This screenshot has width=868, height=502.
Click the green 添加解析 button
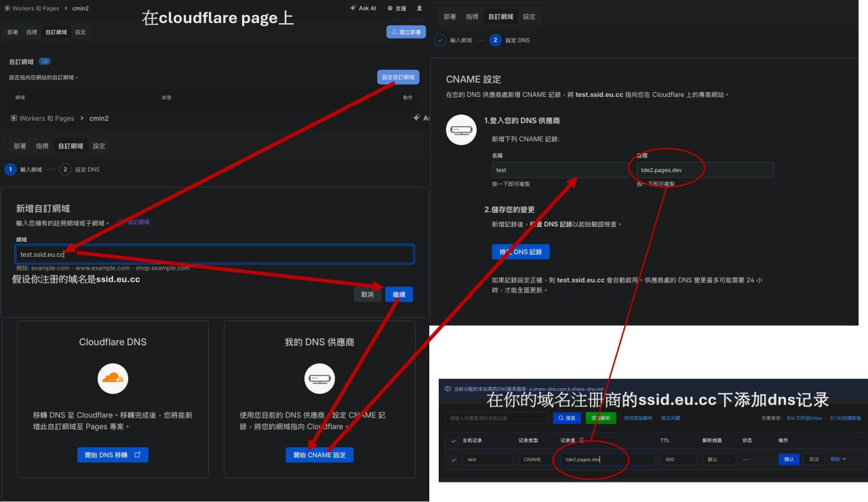coord(601,418)
